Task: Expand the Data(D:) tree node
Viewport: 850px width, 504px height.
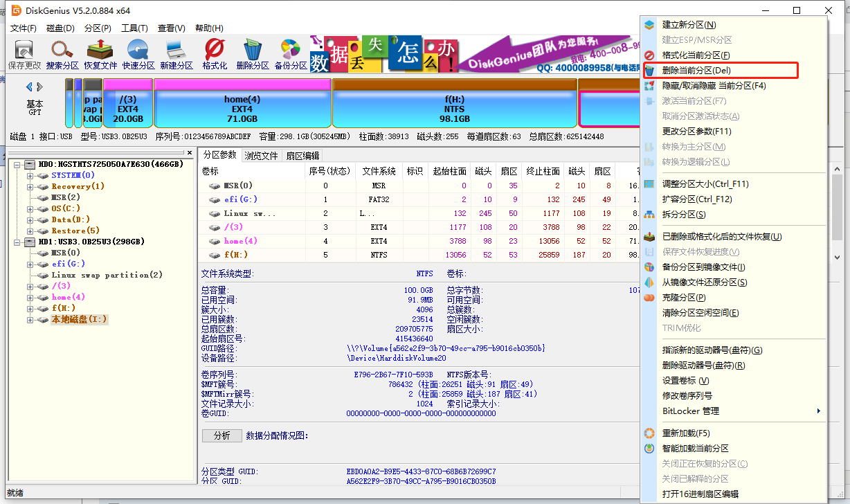Action: tap(30, 220)
